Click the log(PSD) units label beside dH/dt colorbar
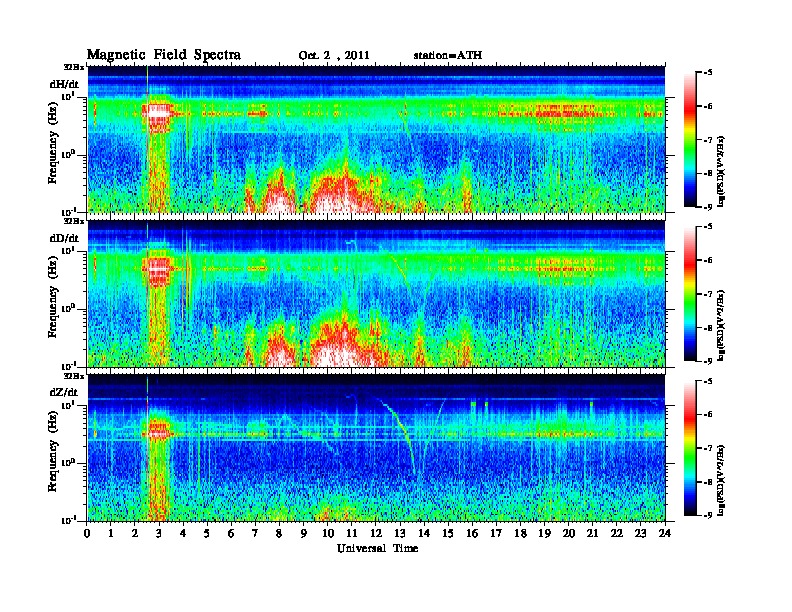Viewport: 792px width, 612px height. 721,171
